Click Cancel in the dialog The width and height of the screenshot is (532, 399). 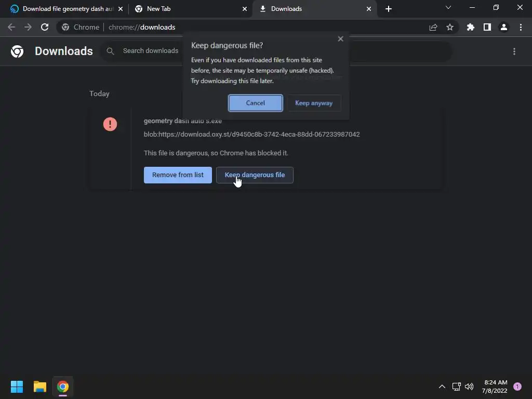(256, 103)
